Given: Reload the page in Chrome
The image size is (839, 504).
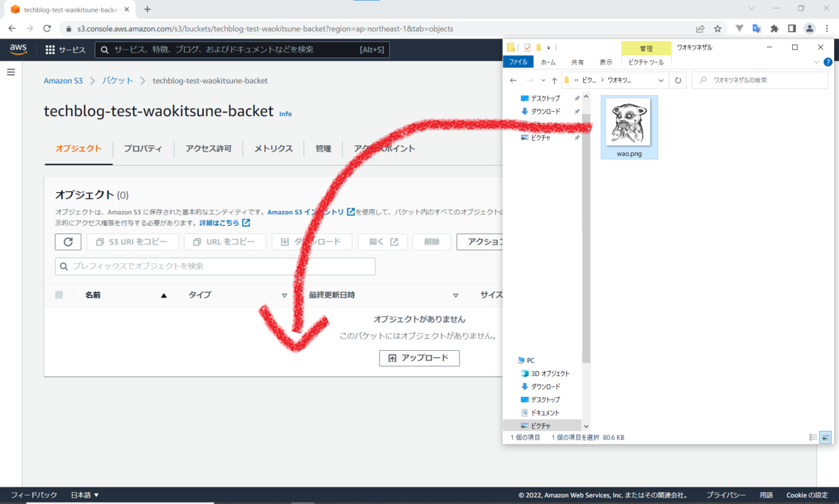Looking at the screenshot, I should tap(47, 29).
